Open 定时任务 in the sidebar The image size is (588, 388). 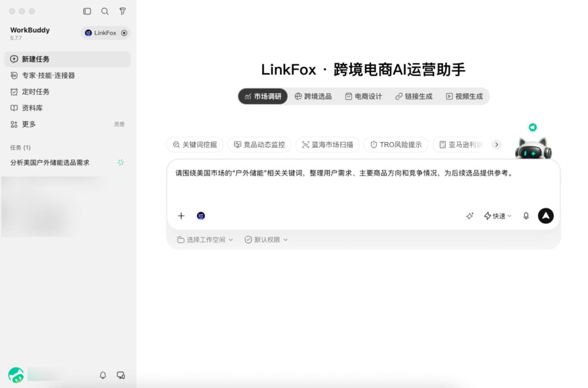67,91
